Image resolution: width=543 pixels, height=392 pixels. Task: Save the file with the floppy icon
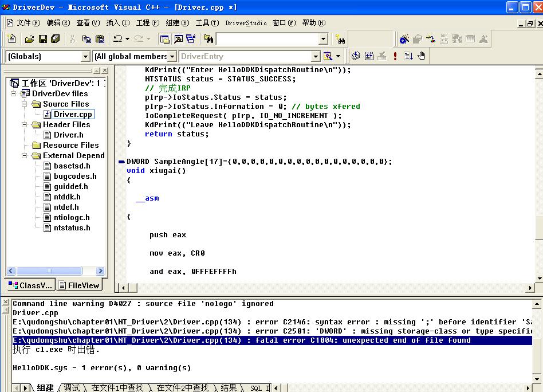pyautogui.click(x=43, y=39)
